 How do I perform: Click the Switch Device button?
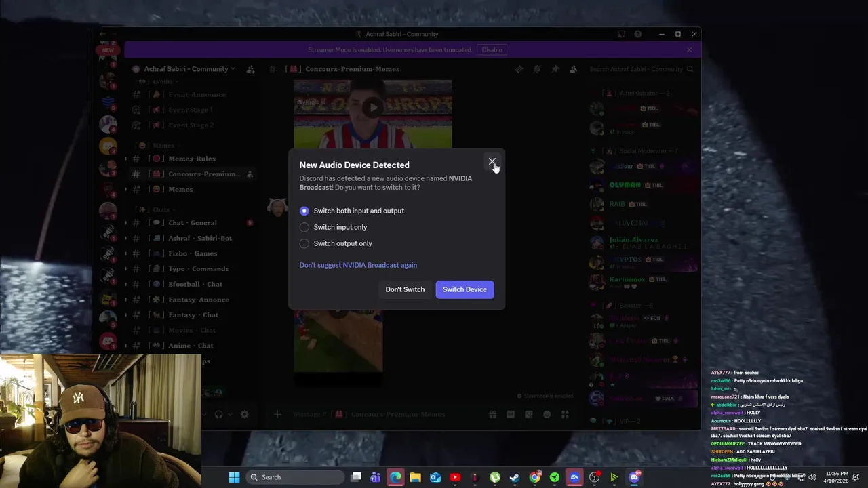465,289
